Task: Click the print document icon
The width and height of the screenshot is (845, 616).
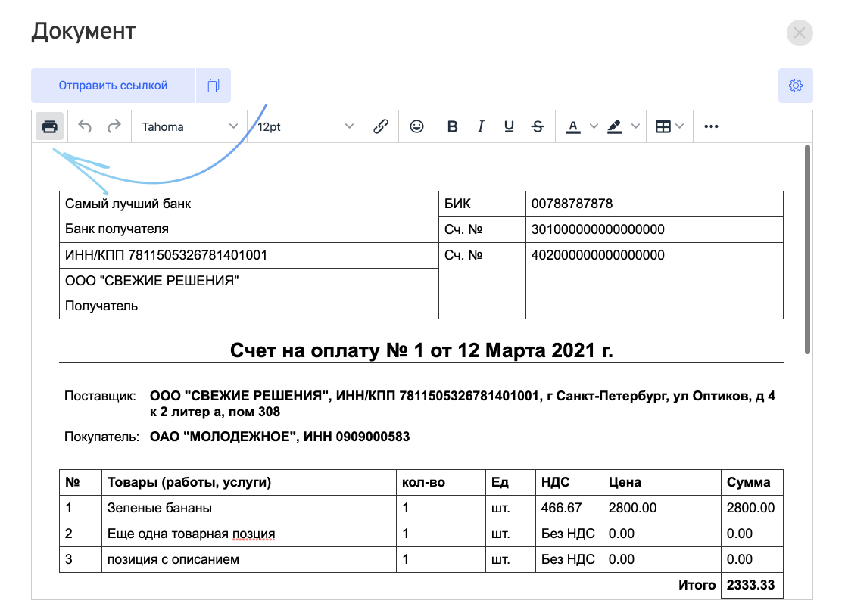Action: (x=49, y=126)
